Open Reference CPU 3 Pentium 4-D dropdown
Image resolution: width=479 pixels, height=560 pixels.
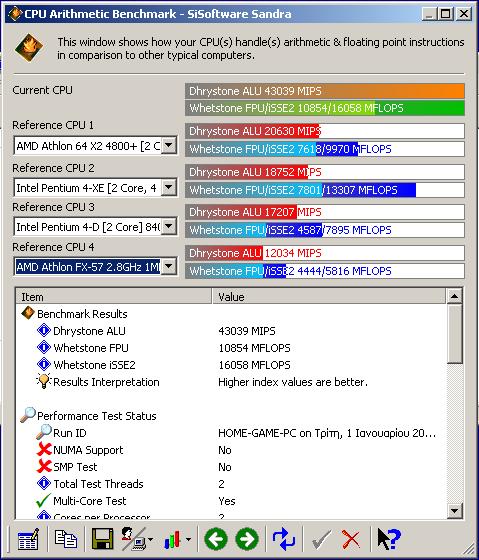coord(169,226)
